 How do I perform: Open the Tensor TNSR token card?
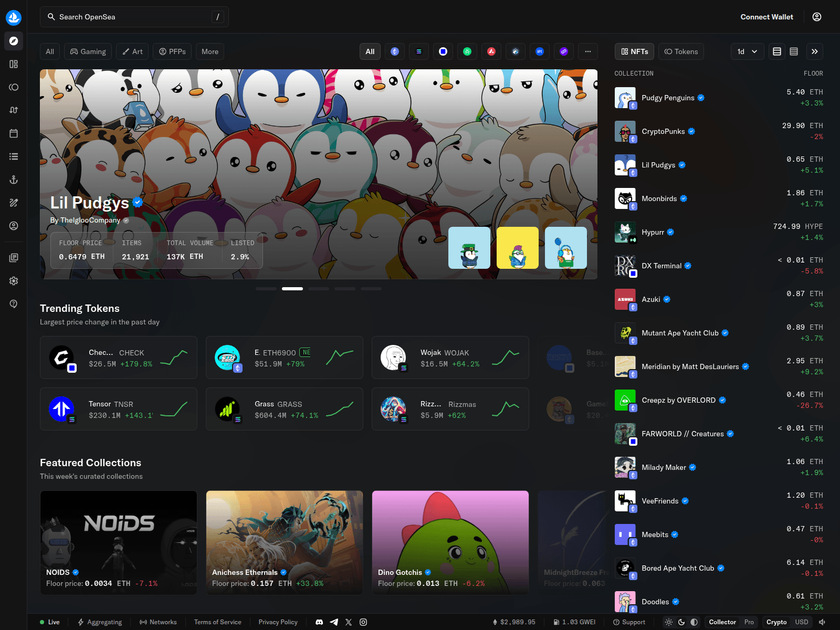point(119,409)
